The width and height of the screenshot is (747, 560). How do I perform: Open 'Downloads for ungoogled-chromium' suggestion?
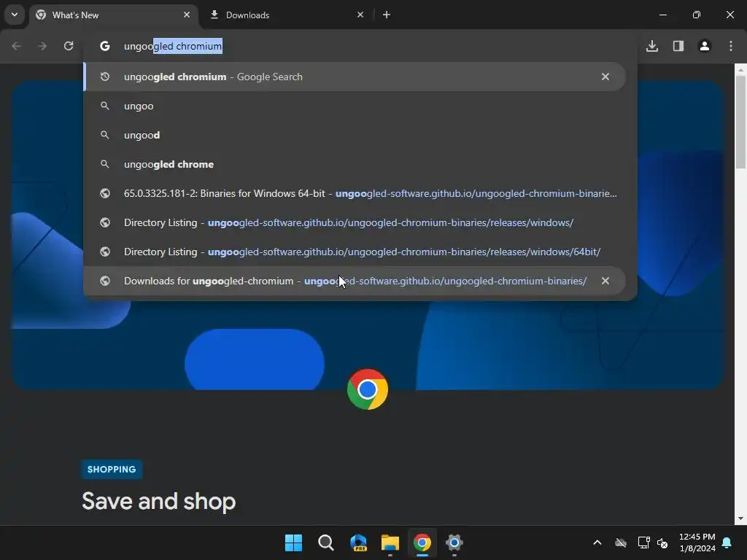coord(355,281)
